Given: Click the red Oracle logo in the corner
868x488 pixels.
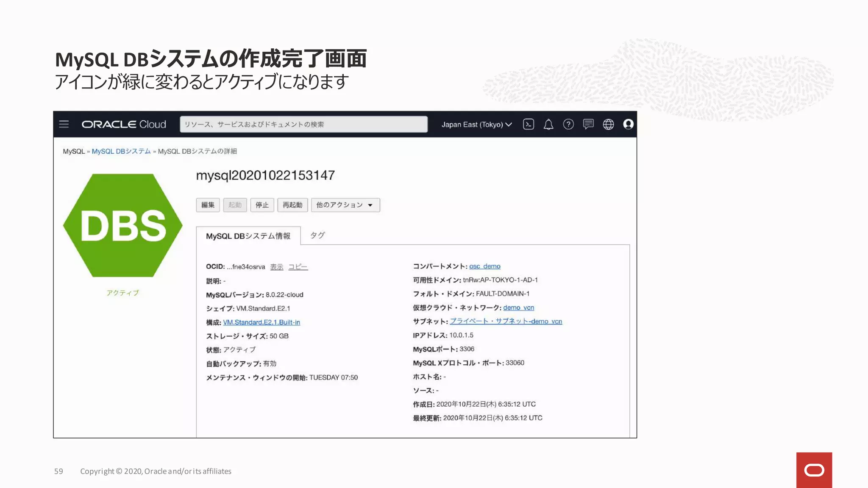Looking at the screenshot, I should [814, 470].
